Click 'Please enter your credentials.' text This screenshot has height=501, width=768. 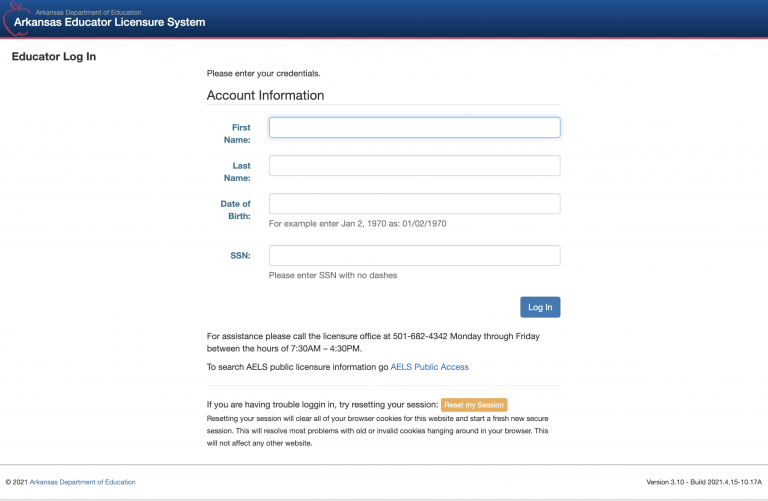pyautogui.click(x=264, y=73)
